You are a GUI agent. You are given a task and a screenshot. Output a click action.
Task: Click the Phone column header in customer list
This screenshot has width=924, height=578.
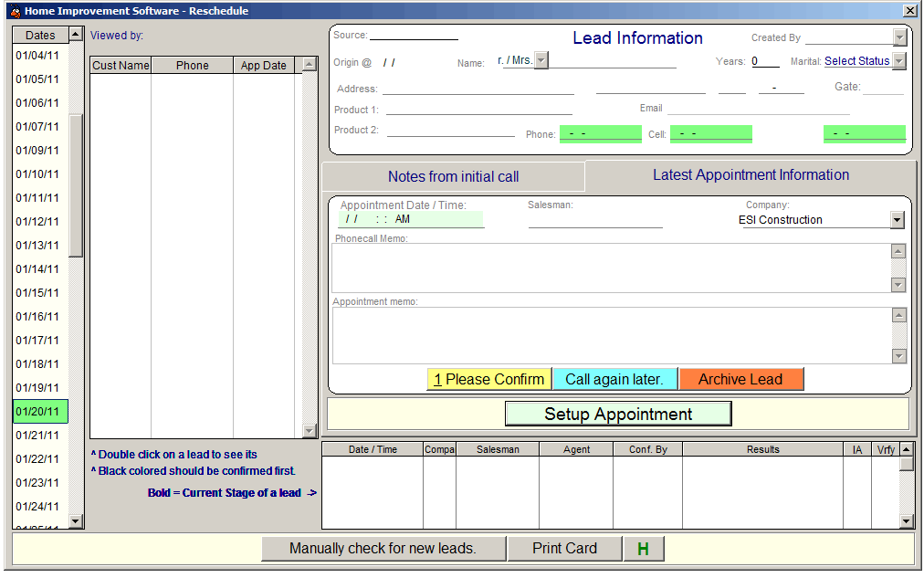tap(192, 66)
